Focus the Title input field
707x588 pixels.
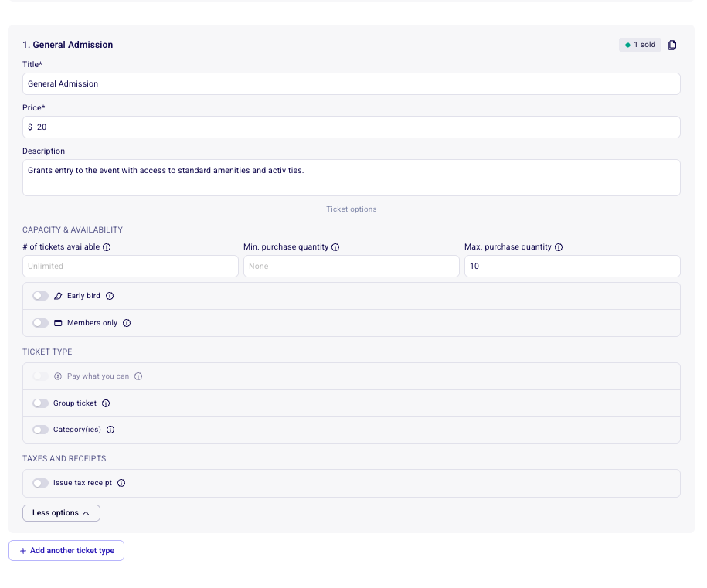[x=352, y=84]
